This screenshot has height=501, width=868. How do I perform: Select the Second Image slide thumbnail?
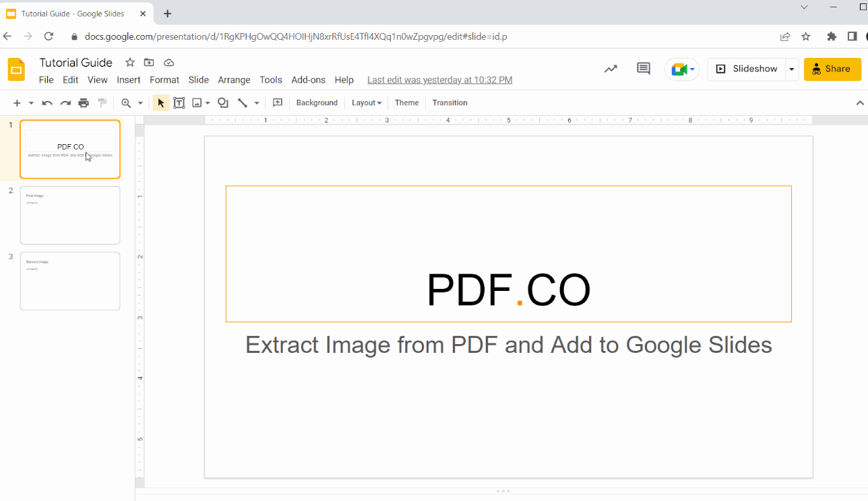pos(70,281)
